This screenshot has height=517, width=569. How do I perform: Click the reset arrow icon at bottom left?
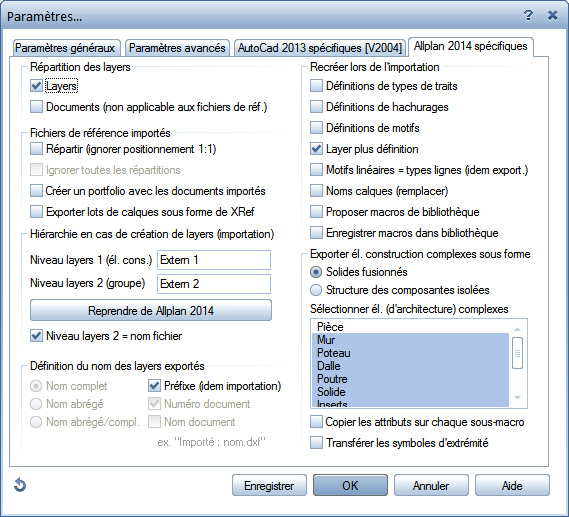point(20,485)
